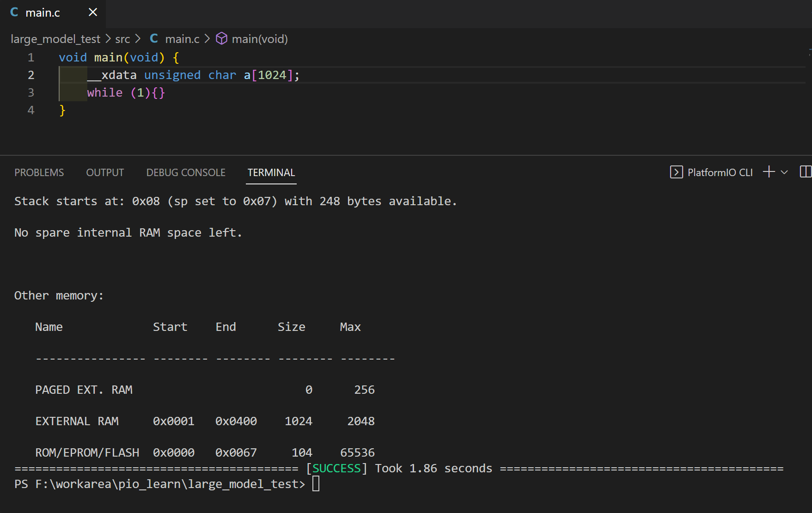
Task: Click the C language icon in breadcrumb
Action: click(x=154, y=38)
